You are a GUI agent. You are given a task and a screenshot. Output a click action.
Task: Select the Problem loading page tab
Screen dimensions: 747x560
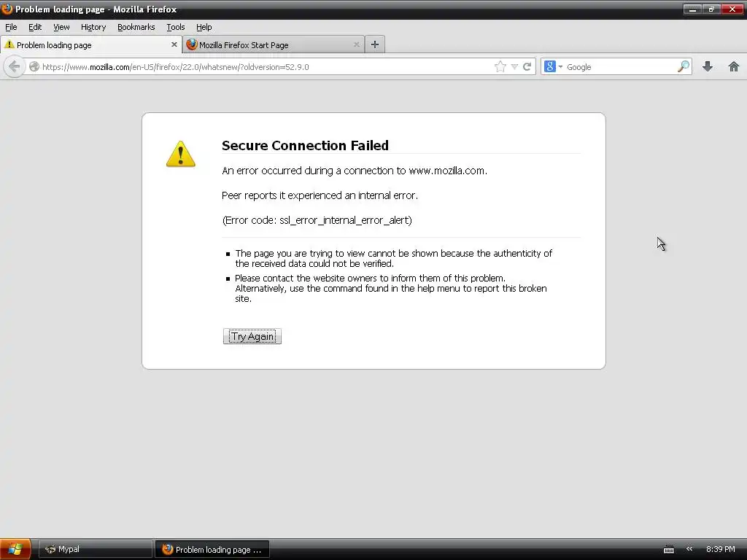coord(90,44)
